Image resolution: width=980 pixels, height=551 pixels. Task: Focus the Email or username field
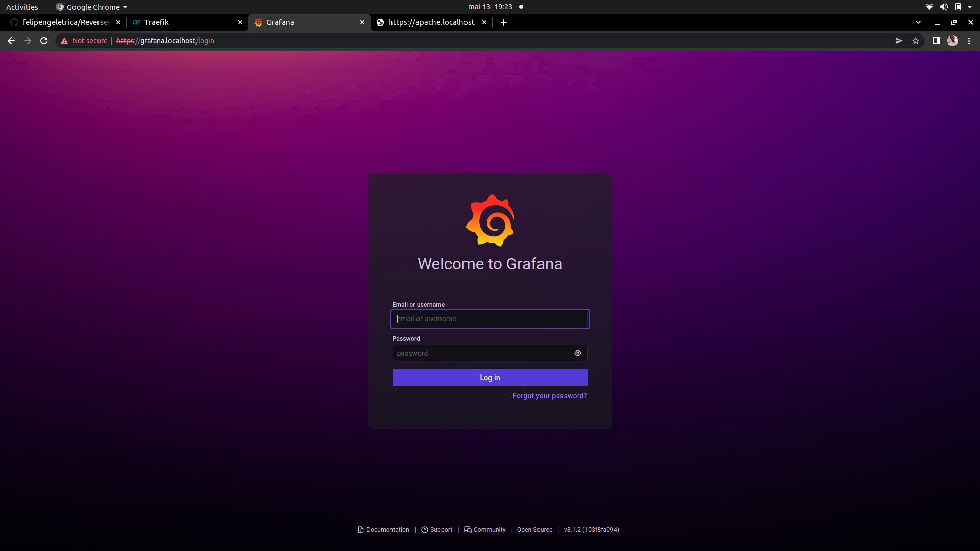pyautogui.click(x=490, y=319)
